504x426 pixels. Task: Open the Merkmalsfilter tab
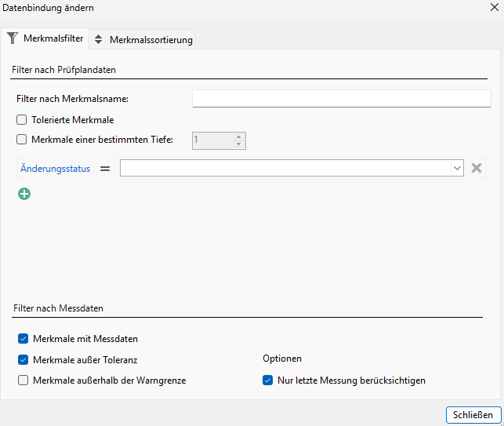coord(45,38)
